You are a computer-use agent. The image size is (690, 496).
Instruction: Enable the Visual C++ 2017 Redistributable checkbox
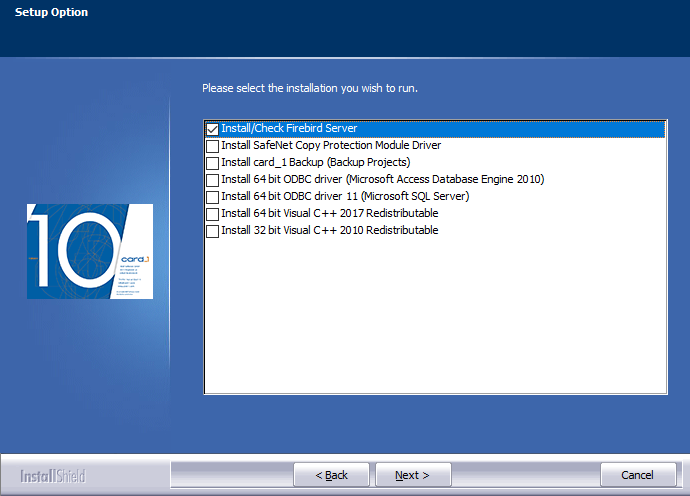click(212, 214)
